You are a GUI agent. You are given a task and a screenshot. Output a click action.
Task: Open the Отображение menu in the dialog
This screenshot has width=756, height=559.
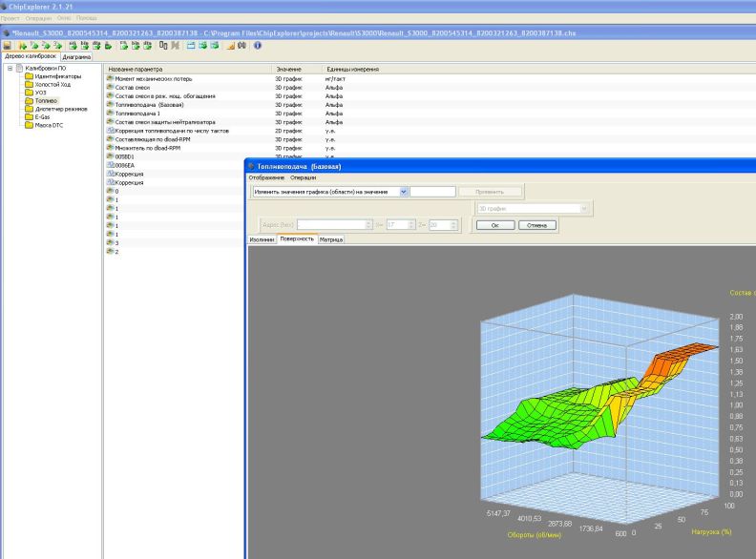tap(266, 177)
